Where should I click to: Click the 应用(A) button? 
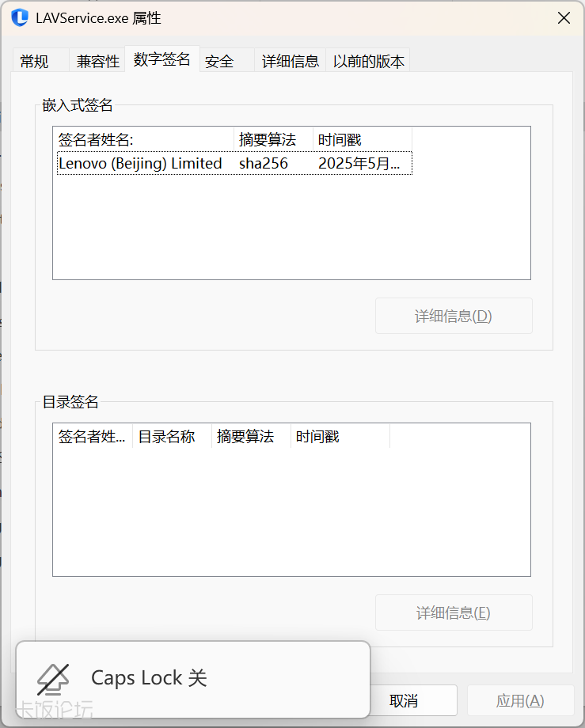(520, 700)
